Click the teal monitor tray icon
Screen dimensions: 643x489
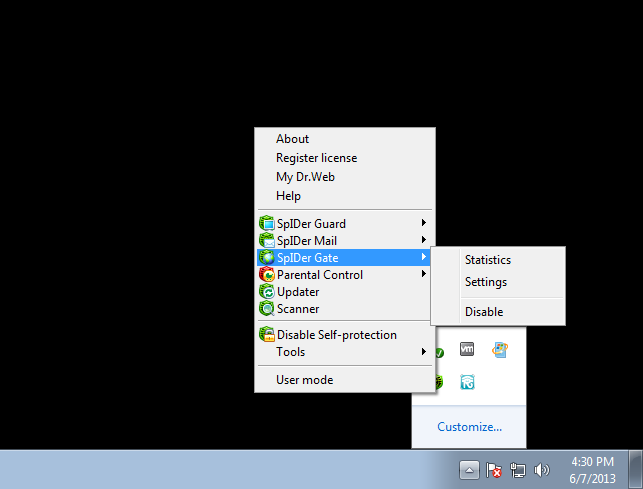pos(467,382)
